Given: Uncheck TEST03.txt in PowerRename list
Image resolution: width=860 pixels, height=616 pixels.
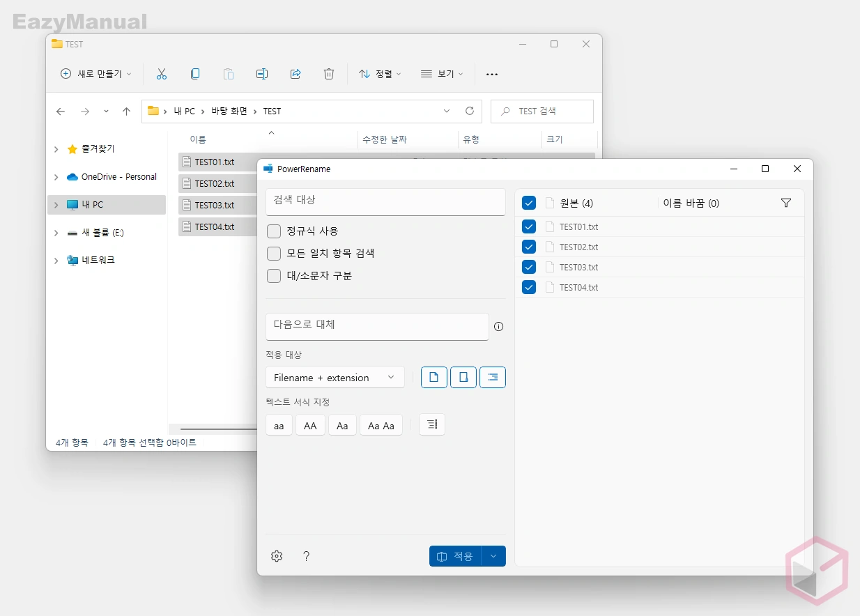Looking at the screenshot, I should click(529, 267).
